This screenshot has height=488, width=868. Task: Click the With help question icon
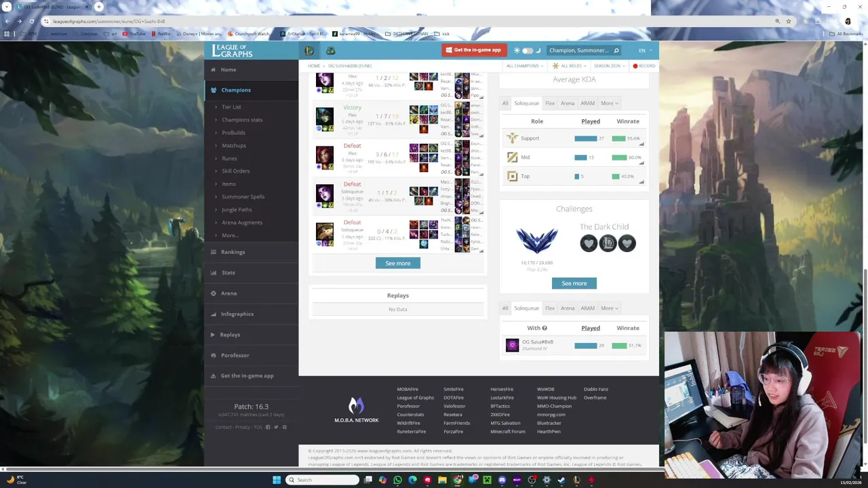(x=545, y=329)
